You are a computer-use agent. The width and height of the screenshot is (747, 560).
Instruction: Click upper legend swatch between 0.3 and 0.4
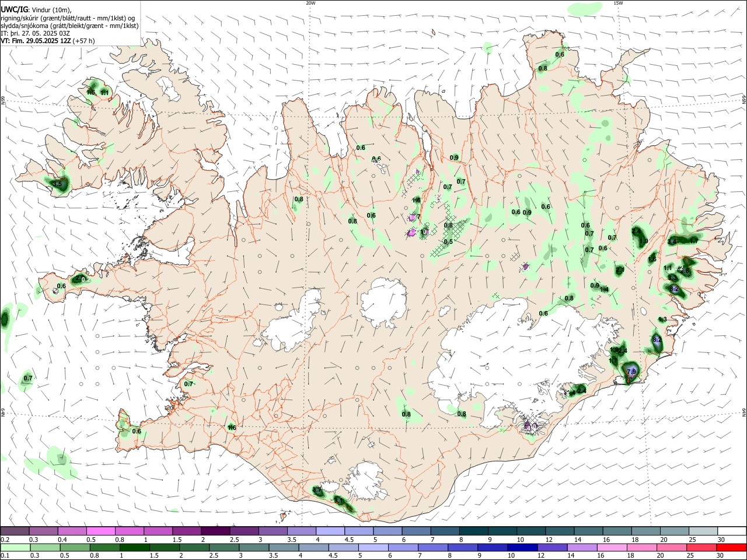pyautogui.click(x=43, y=531)
